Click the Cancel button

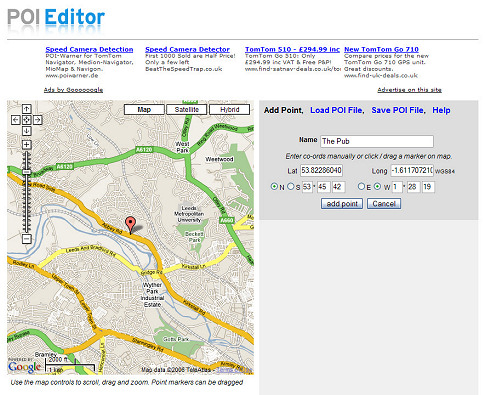(x=384, y=204)
